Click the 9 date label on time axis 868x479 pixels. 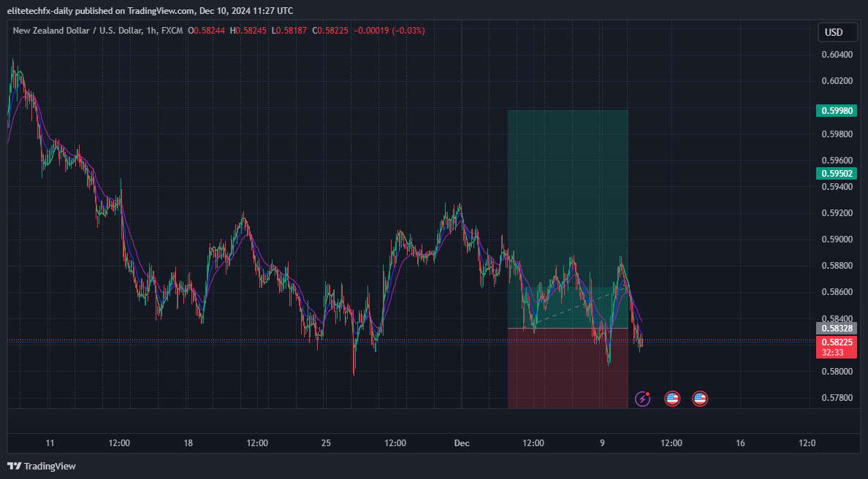(x=602, y=443)
